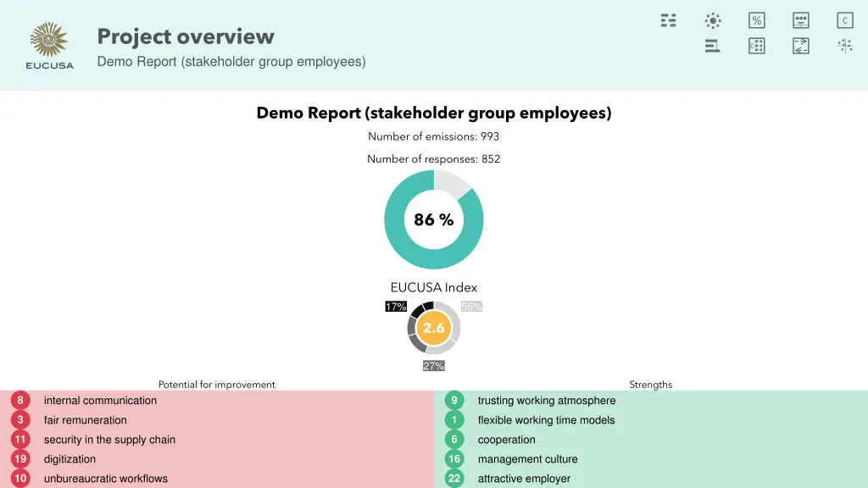The image size is (868, 488).
Task: Click the 2.6 EUCUSA Index circle
Action: click(x=434, y=328)
